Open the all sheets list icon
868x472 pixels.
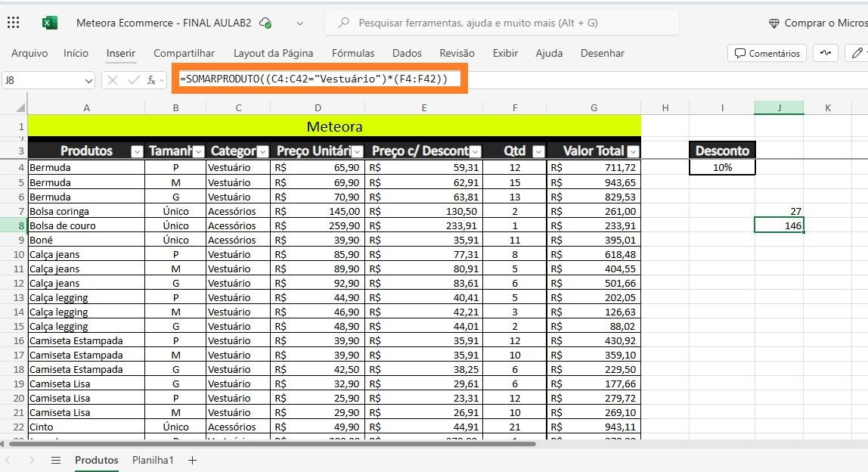coord(56,461)
